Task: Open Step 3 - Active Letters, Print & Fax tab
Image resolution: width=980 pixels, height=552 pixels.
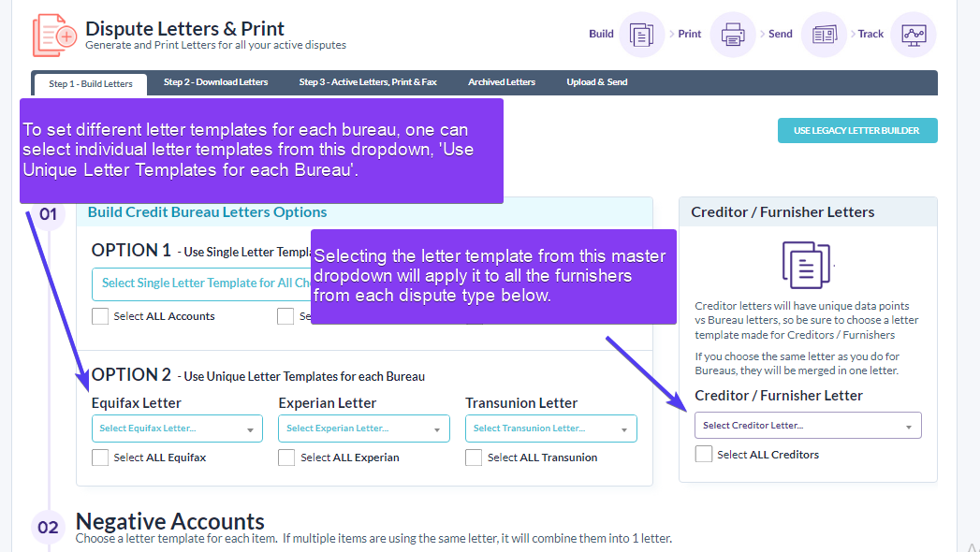Action: [x=368, y=82]
